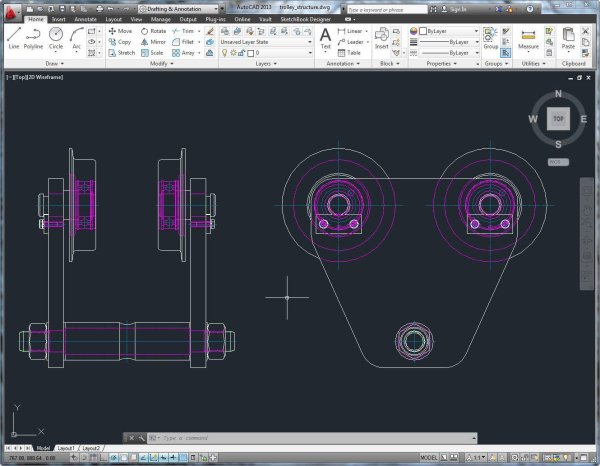Screen dimensions: 600x466
Task: Click the Paste clipboard icon
Action: tap(568, 38)
